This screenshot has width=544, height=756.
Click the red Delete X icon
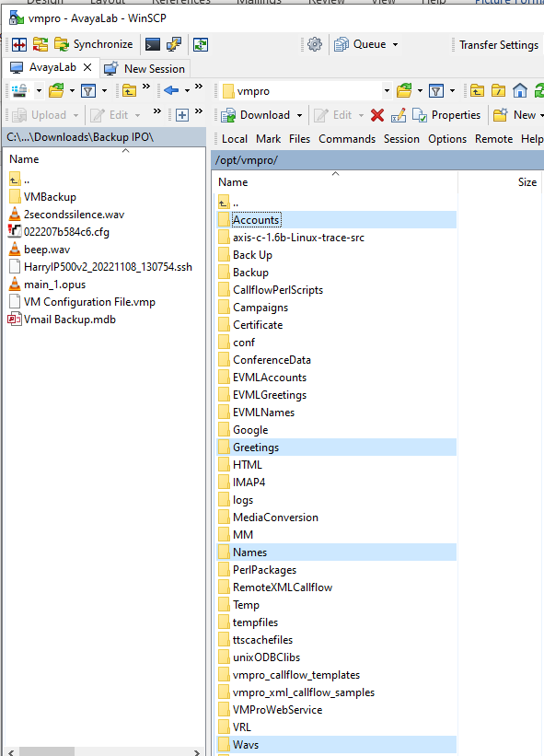click(x=377, y=115)
